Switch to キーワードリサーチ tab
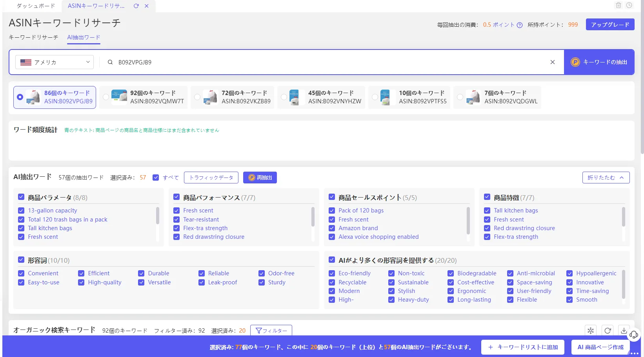This screenshot has width=644, height=357. click(x=33, y=37)
